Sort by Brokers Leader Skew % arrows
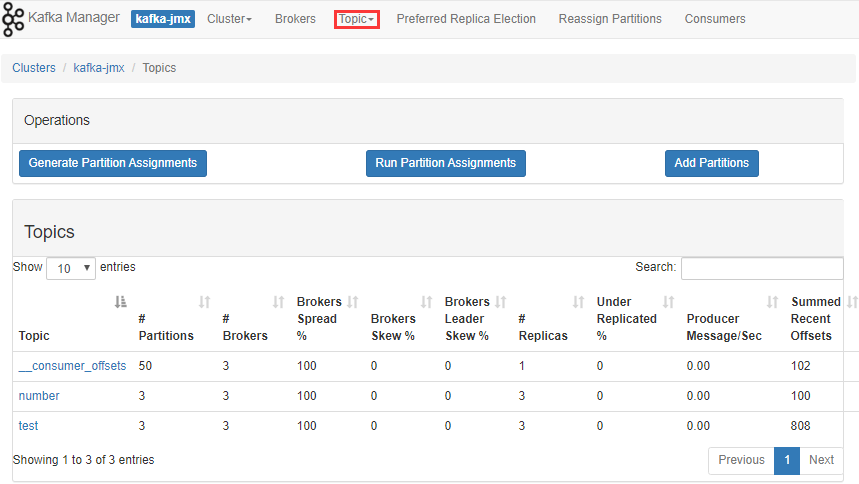This screenshot has height=484, width=859. coord(501,301)
